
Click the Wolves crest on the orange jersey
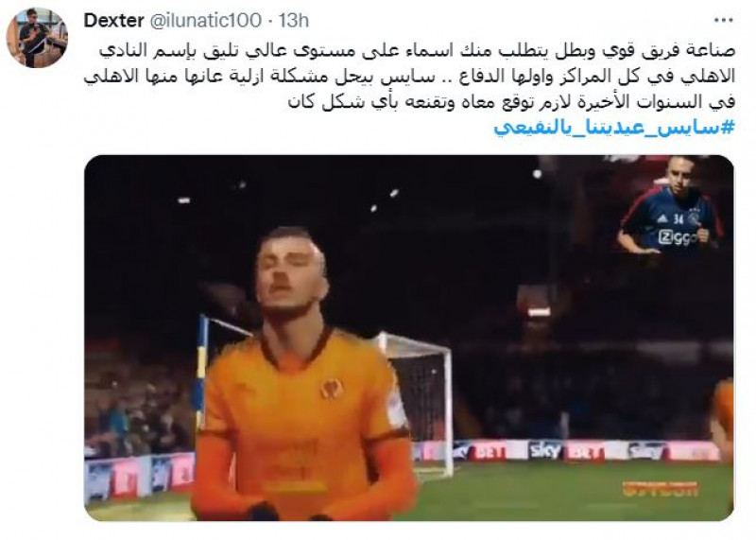pyautogui.click(x=332, y=389)
